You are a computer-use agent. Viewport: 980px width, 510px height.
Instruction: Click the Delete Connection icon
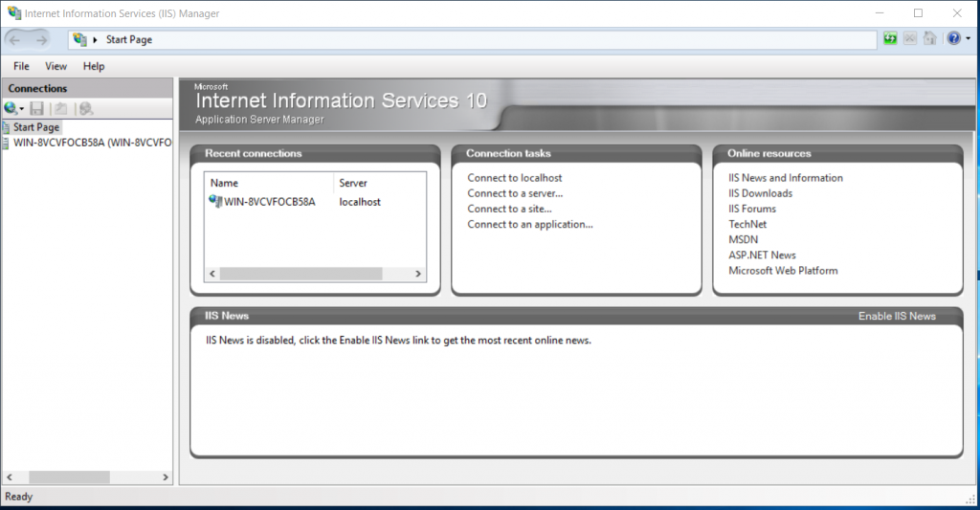tap(86, 109)
